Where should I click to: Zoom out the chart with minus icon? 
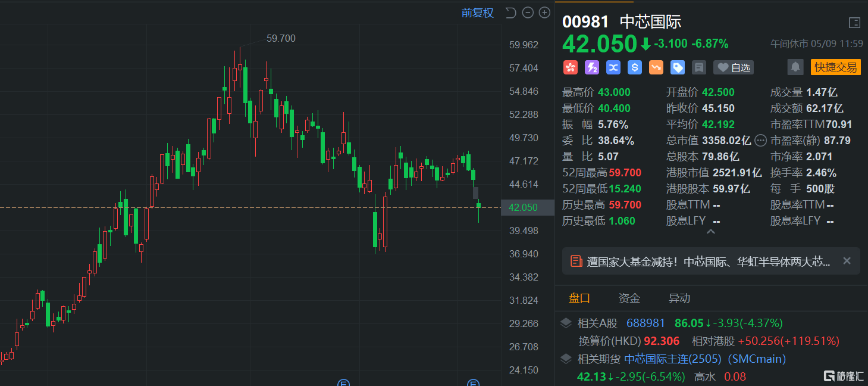point(528,13)
